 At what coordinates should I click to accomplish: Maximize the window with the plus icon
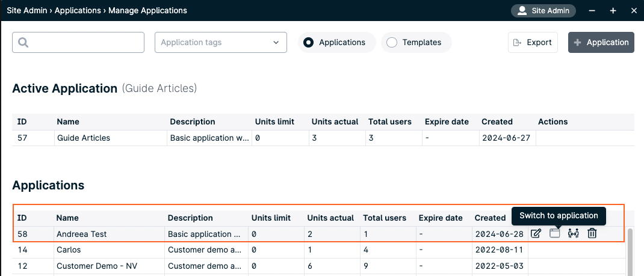[x=613, y=11]
